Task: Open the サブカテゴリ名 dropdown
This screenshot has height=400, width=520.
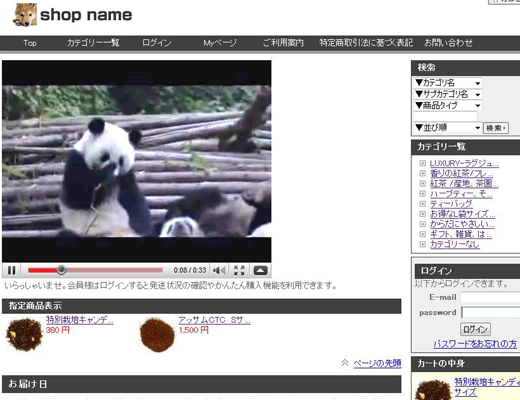Action: point(448,94)
